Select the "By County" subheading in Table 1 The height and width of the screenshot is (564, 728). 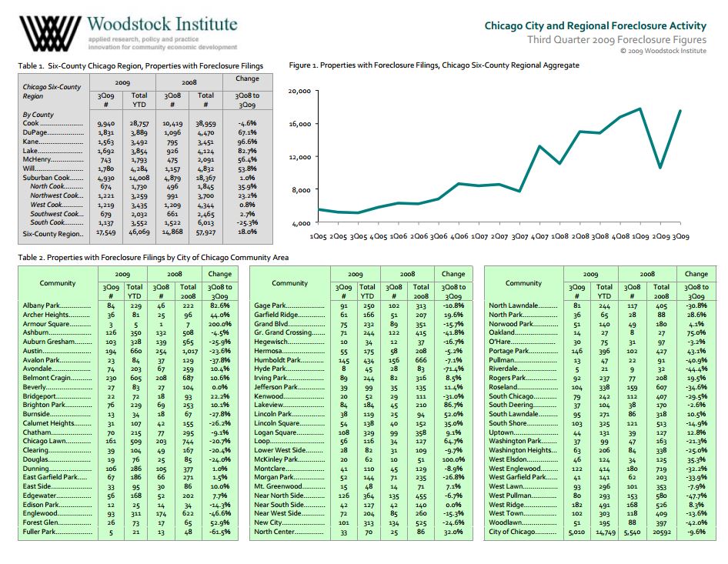[38, 115]
